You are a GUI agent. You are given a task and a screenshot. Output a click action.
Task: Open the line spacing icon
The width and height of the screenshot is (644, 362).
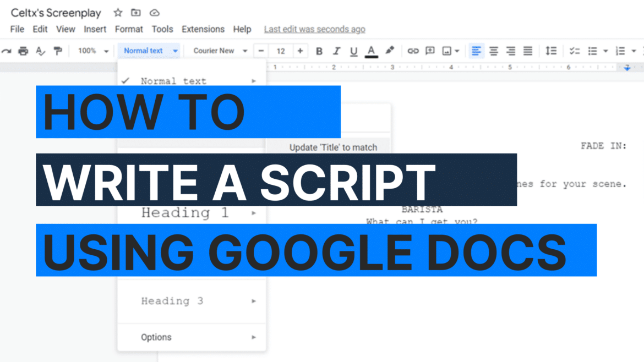click(551, 51)
